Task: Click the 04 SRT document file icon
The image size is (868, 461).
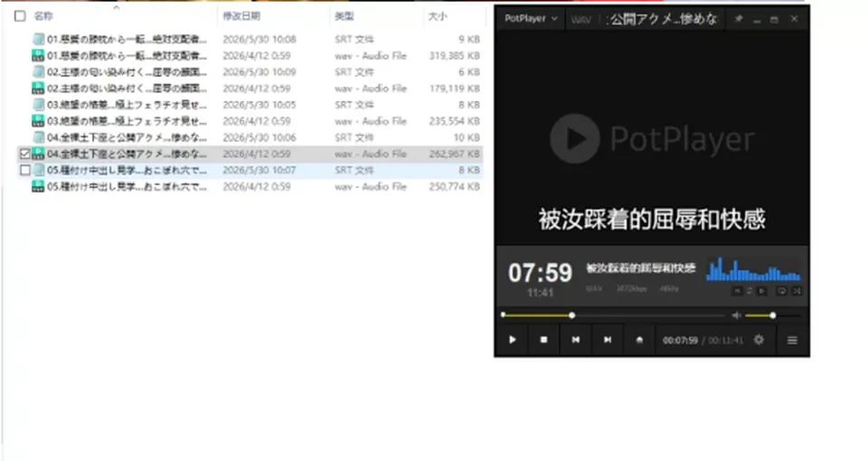Action: click(x=38, y=137)
